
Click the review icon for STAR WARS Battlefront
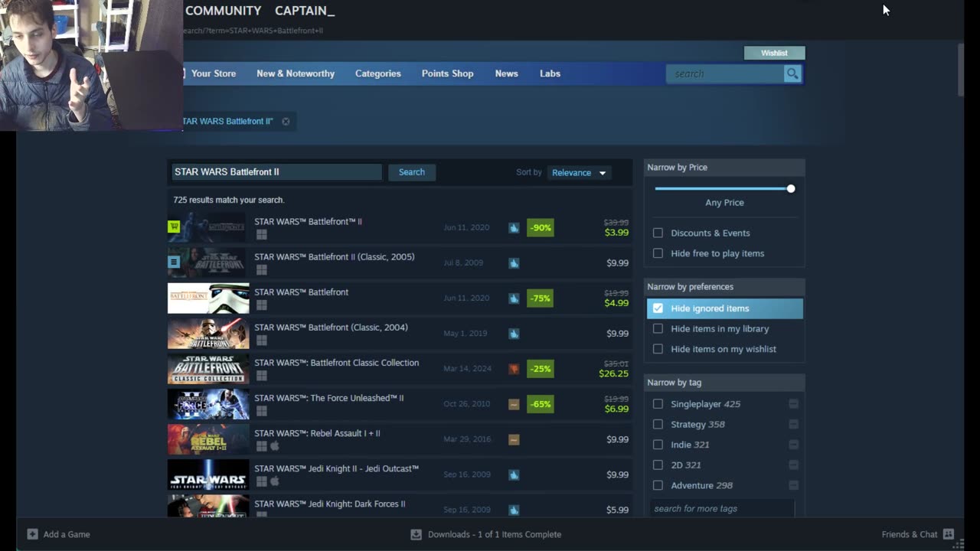pos(514,298)
